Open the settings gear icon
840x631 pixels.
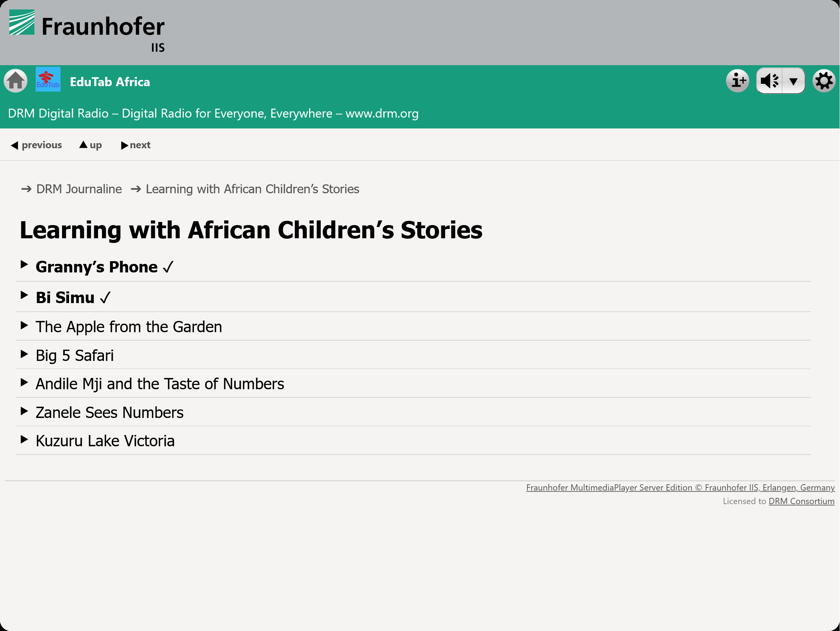point(824,81)
